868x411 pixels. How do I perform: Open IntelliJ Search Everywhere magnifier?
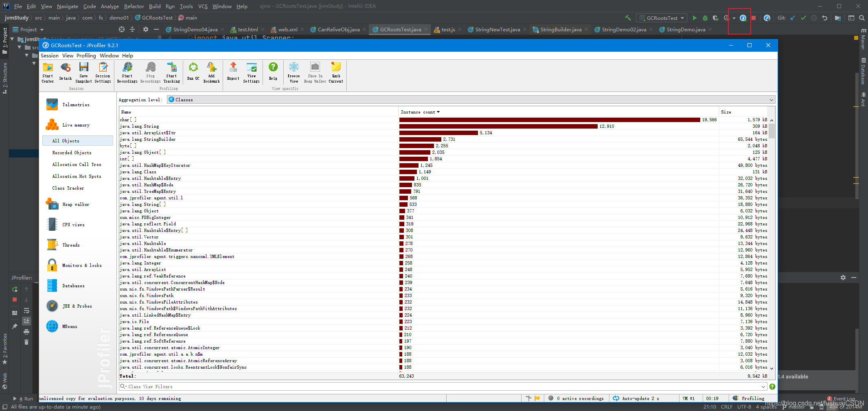tap(862, 18)
